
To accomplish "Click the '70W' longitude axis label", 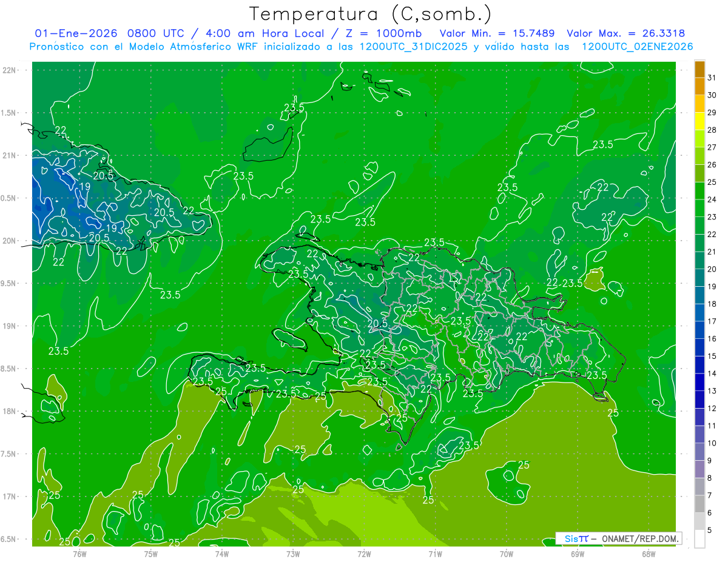I will (x=507, y=554).
